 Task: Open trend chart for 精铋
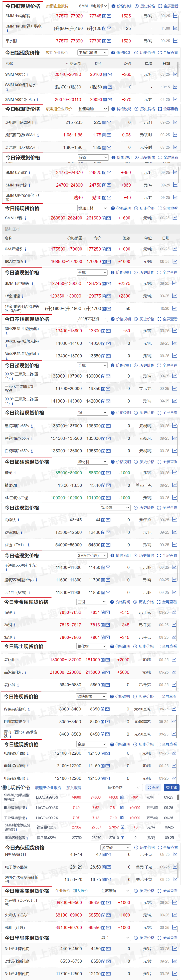(x=174, y=472)
